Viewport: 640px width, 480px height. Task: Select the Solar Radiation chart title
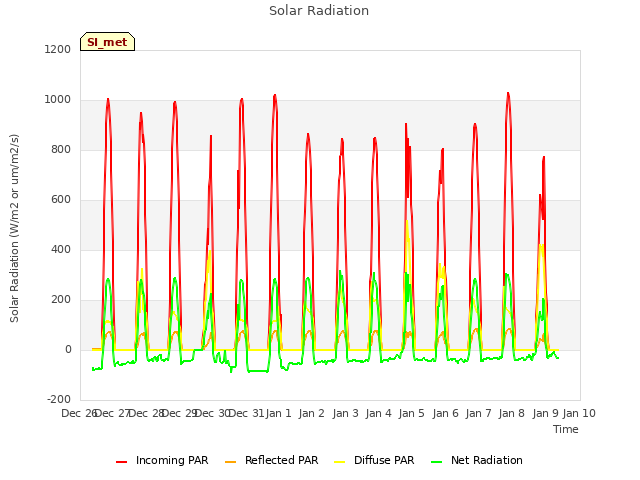pos(319,11)
